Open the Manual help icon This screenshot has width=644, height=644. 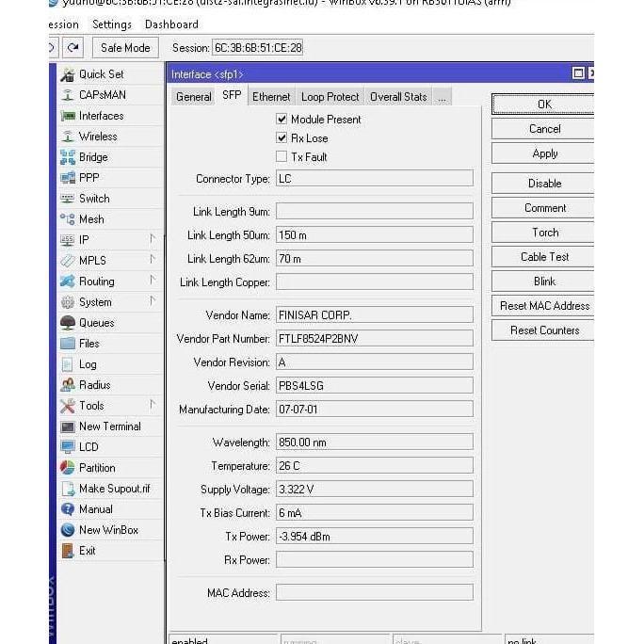click(x=68, y=509)
